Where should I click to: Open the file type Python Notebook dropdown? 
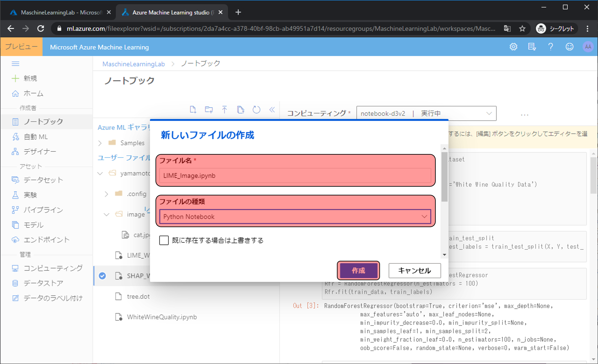tap(295, 216)
